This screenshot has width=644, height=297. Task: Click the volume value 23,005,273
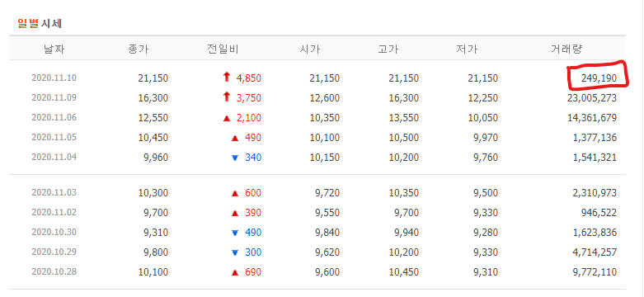pos(592,98)
